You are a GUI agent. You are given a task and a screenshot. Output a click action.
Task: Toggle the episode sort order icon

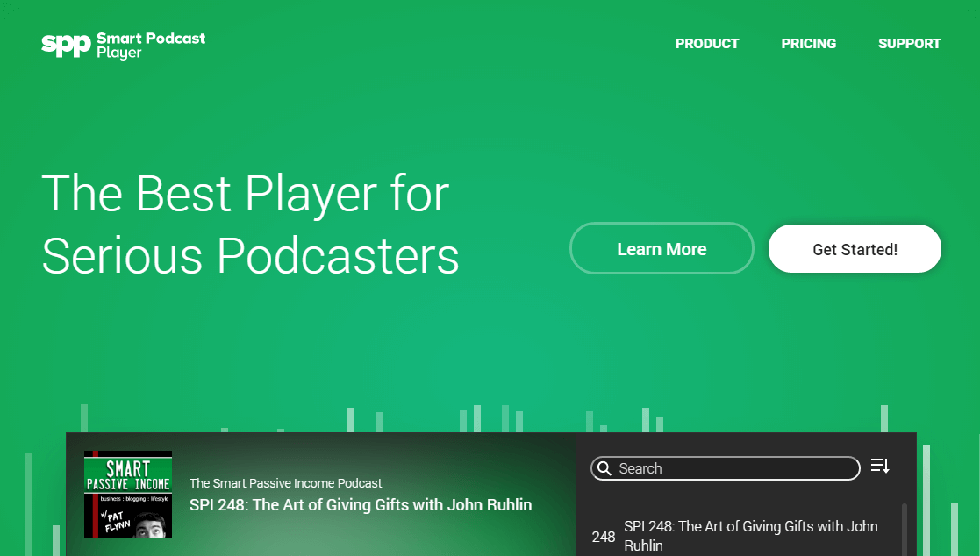[880, 466]
